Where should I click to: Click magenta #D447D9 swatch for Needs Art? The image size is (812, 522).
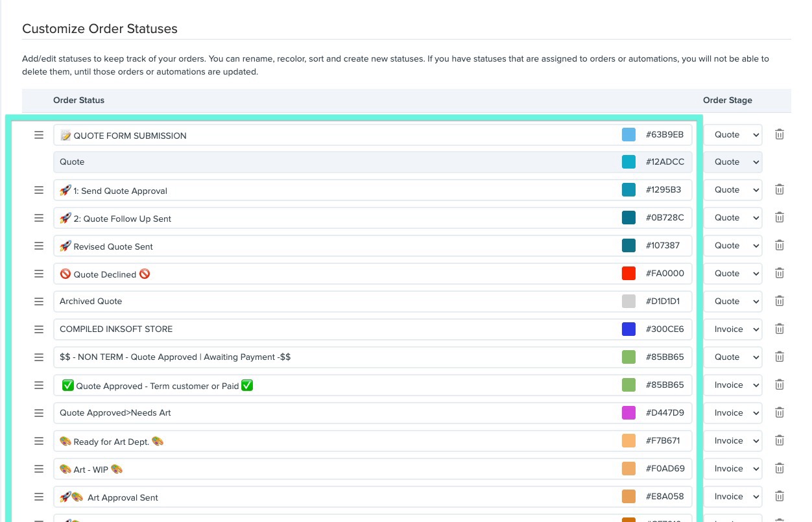[628, 413]
